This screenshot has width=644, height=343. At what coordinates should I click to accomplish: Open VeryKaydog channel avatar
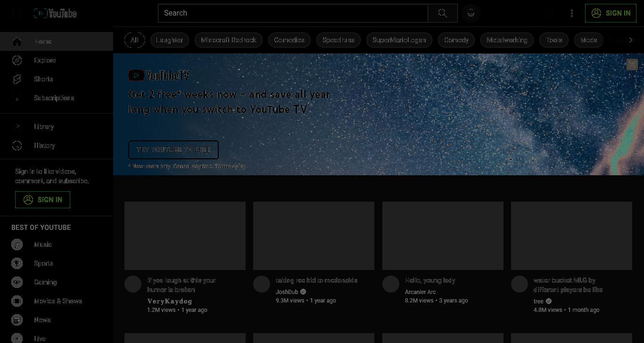[133, 284]
